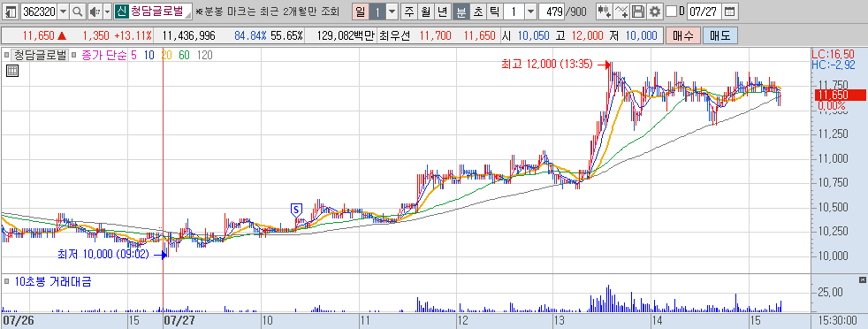868x329 pixels.
Task: Switch to the 주 (weekly) period tab
Action: [408, 11]
